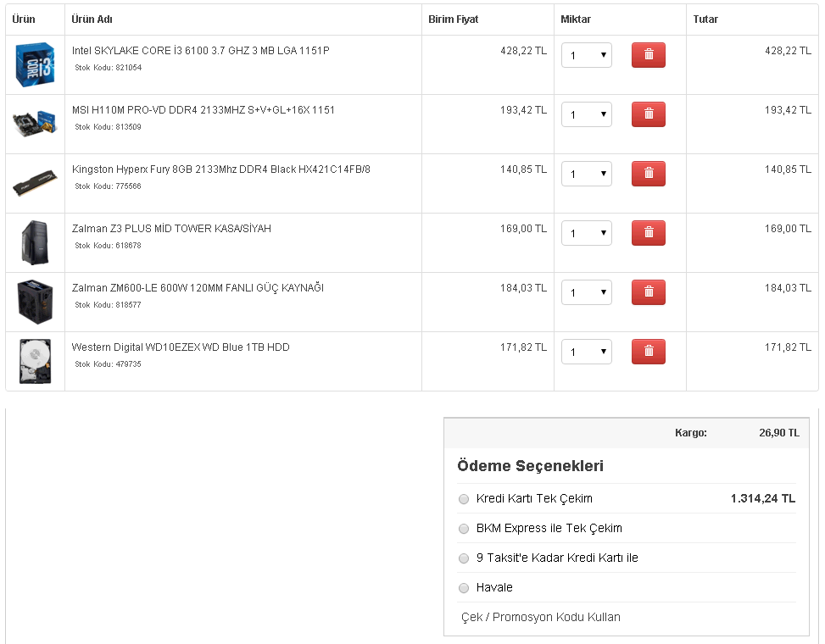
Task: Open the MSI H110M PRO-VD product link
Action: point(203,110)
